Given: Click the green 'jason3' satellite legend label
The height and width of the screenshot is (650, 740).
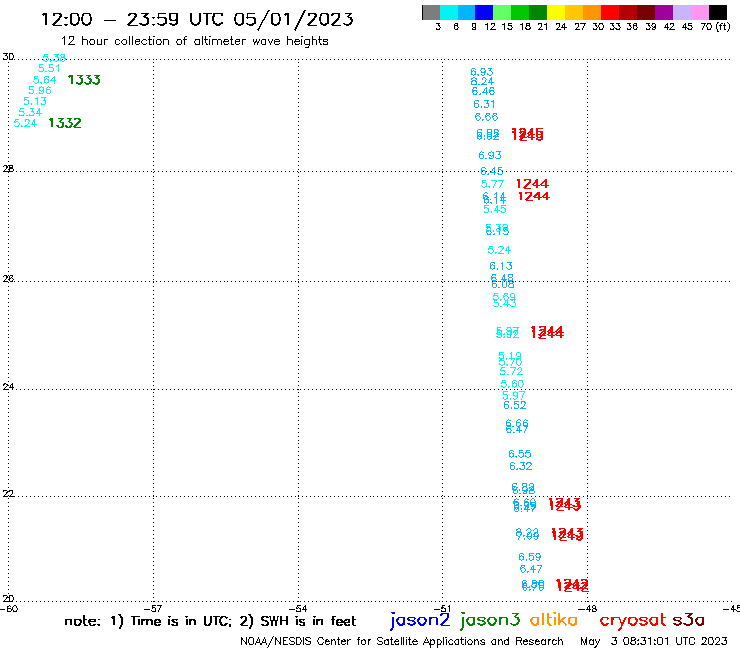Looking at the screenshot, I should pyautogui.click(x=490, y=620).
